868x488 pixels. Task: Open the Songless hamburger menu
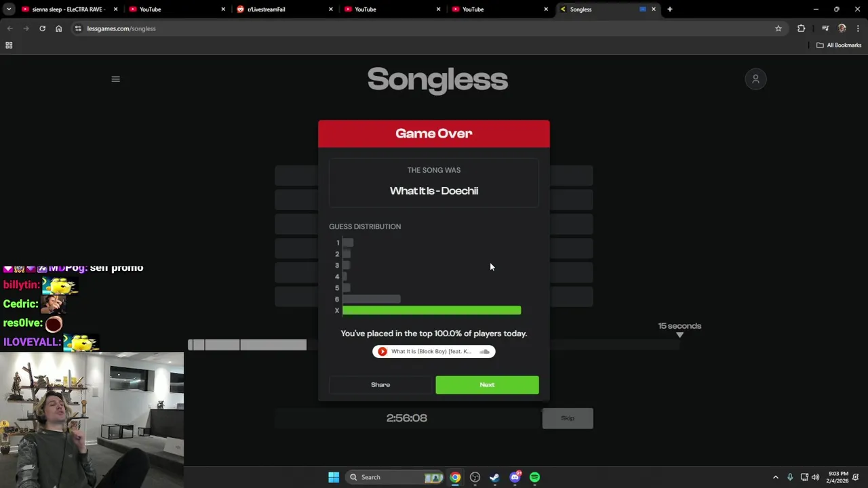coord(115,79)
